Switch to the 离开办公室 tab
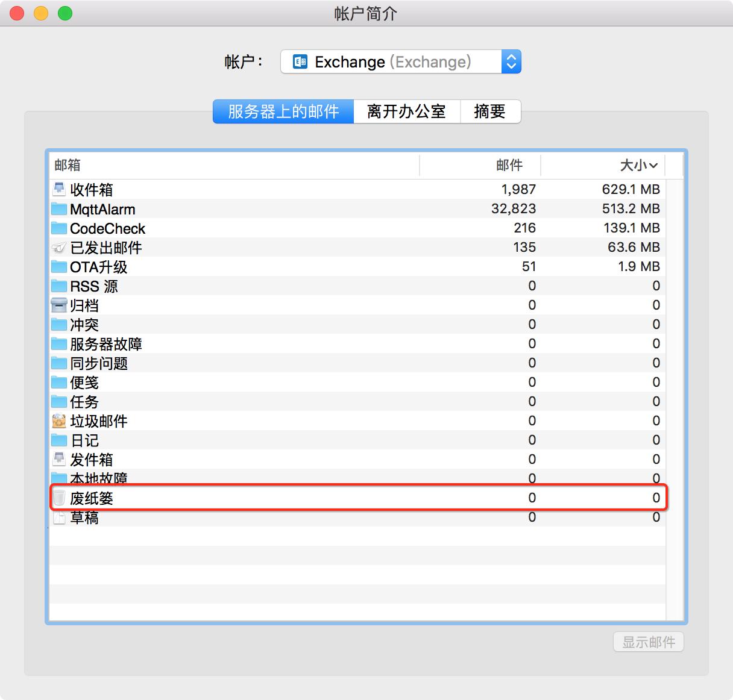 point(407,111)
